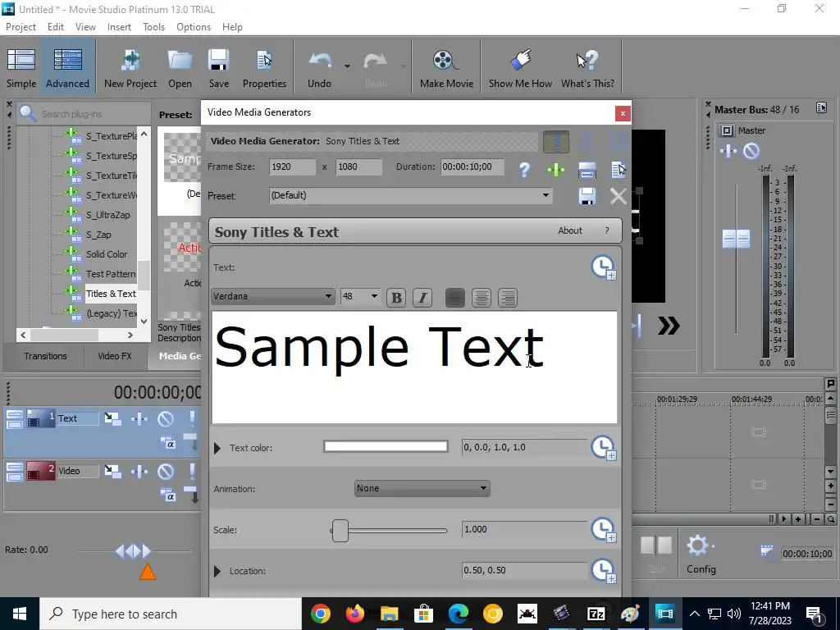
Task: Click the frame width field 1920
Action: pos(293,167)
